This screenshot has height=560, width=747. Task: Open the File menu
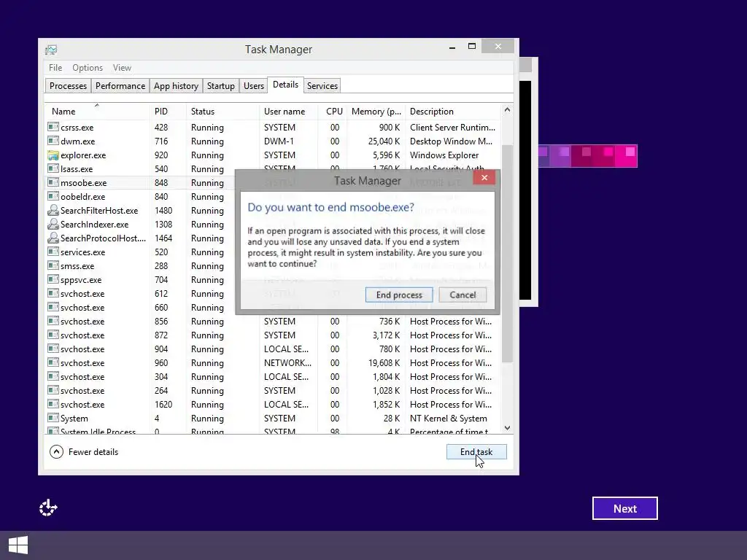coord(55,68)
